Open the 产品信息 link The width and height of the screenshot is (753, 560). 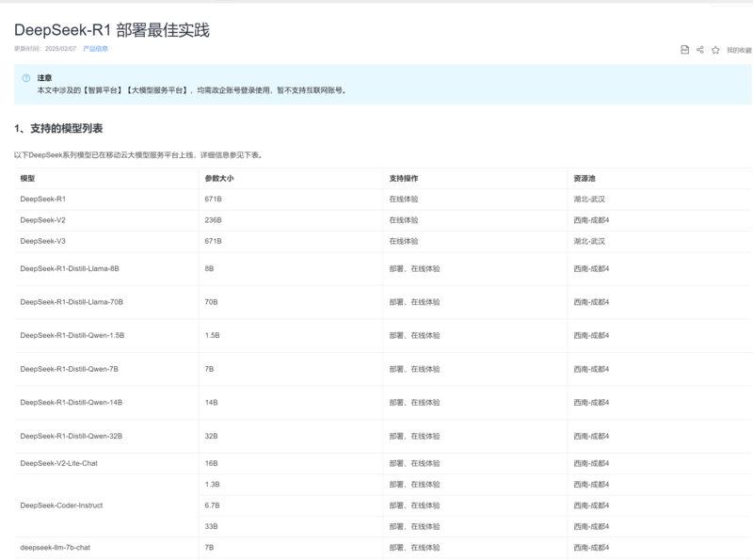(96, 49)
